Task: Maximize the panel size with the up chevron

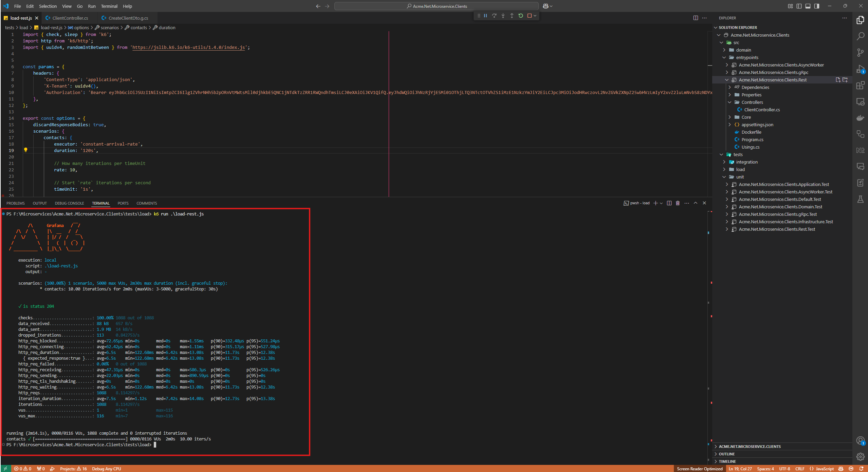Action: click(696, 203)
